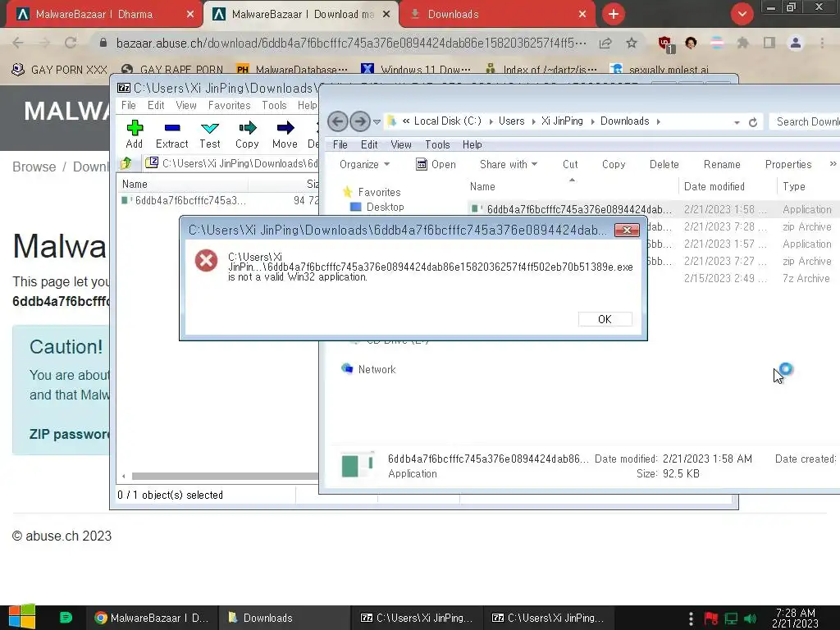Open Chrome profile avatar icon
Viewport: 840px width, 630px height.
(796, 43)
